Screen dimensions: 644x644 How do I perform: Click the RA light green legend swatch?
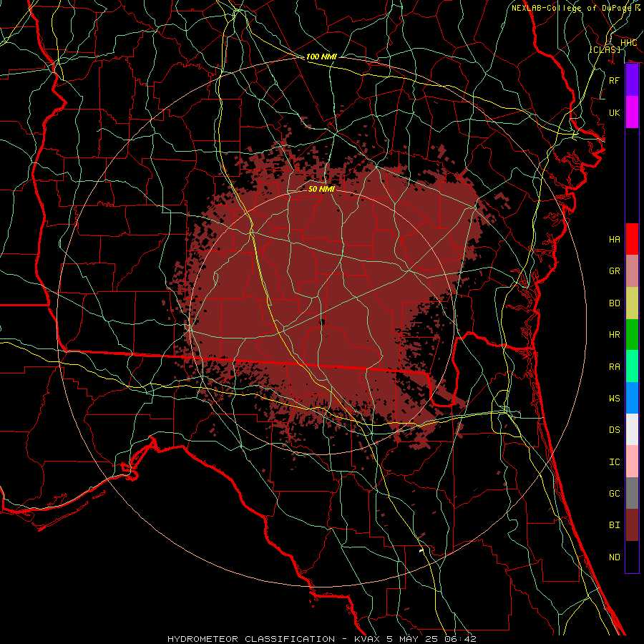pos(632,366)
